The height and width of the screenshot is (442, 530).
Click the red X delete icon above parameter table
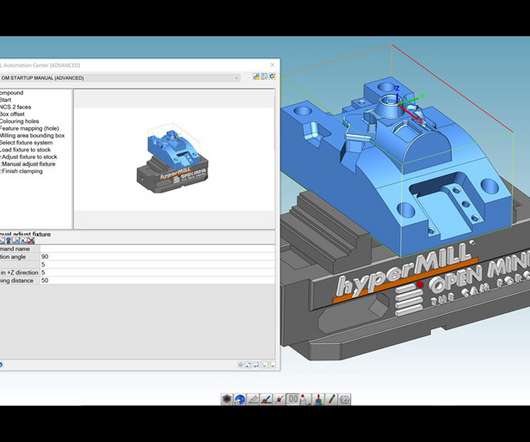coord(31,241)
